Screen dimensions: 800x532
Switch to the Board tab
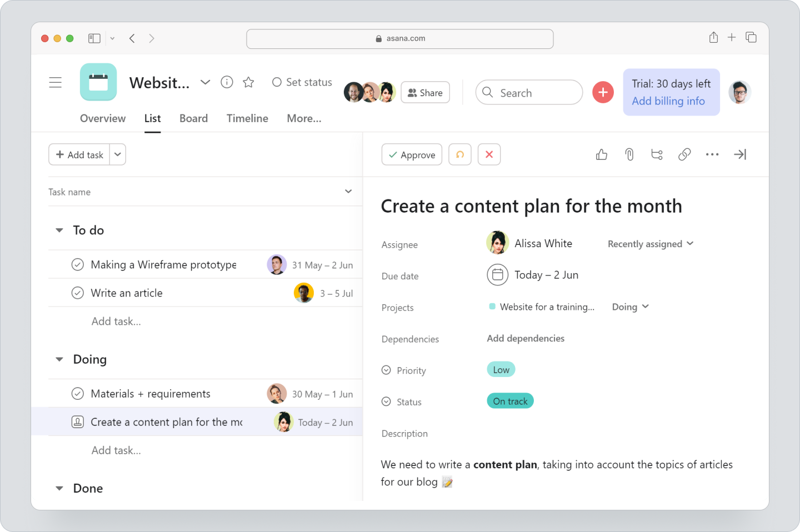[x=193, y=118]
